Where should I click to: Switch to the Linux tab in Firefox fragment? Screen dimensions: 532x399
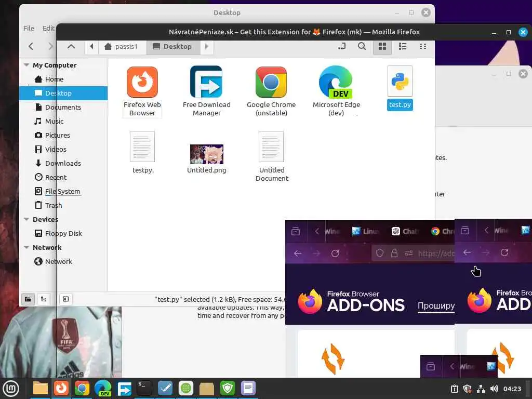point(365,231)
